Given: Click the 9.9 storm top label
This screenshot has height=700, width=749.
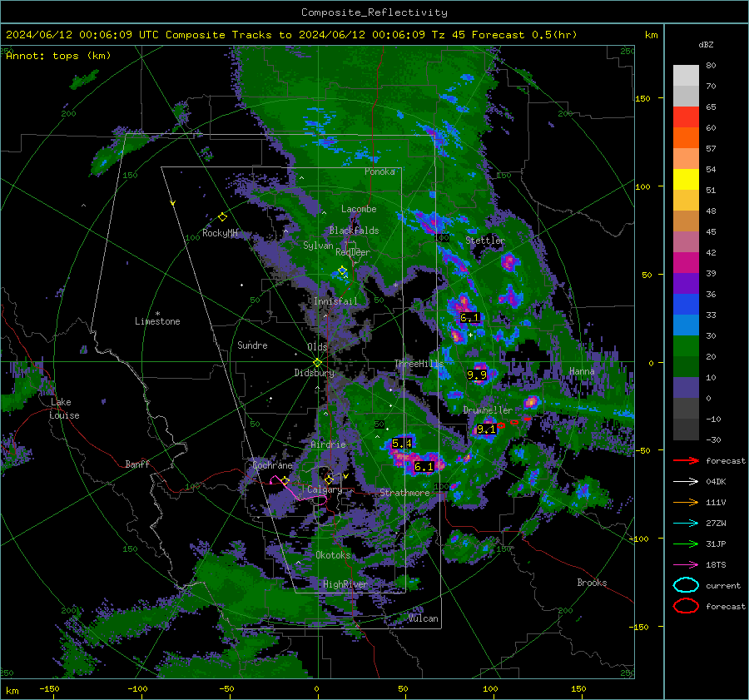Looking at the screenshot, I should click(477, 375).
